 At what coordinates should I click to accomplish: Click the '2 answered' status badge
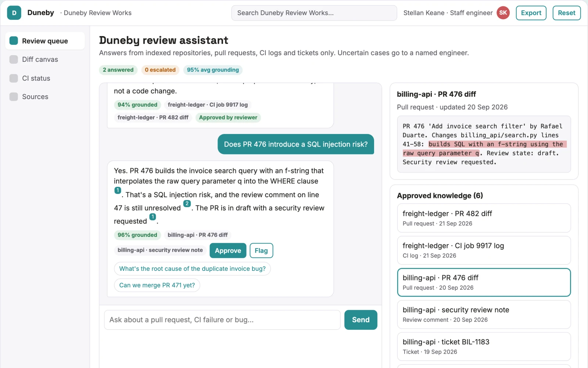[x=118, y=70]
